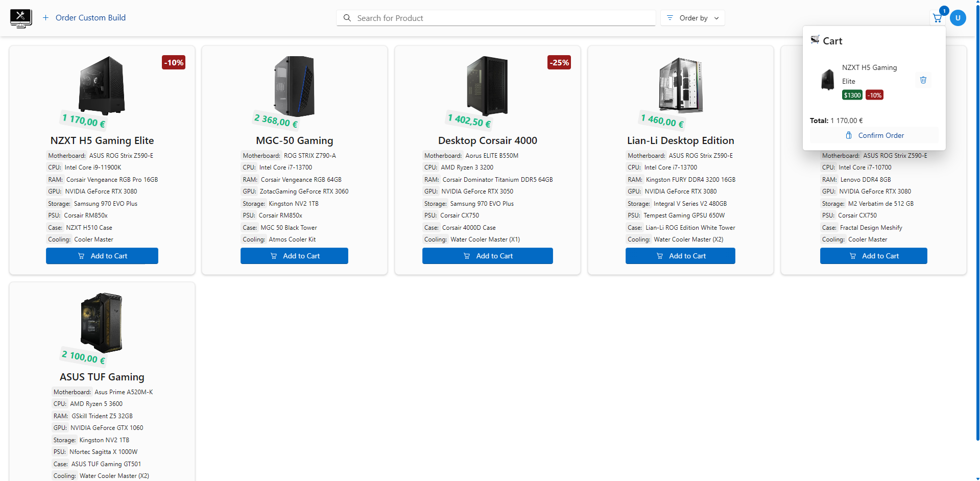Click the MGC-50 Gaming title
Screen dimensions: 980x481
tap(295, 140)
